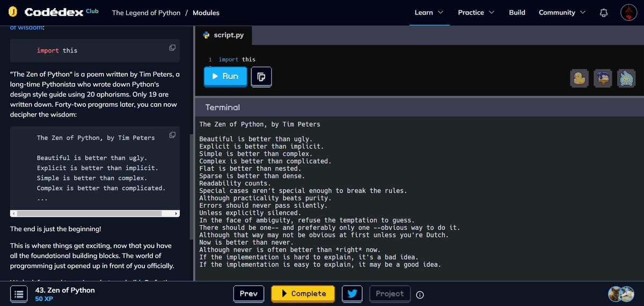Open the Build menu
The image size is (644, 306).
click(x=517, y=12)
